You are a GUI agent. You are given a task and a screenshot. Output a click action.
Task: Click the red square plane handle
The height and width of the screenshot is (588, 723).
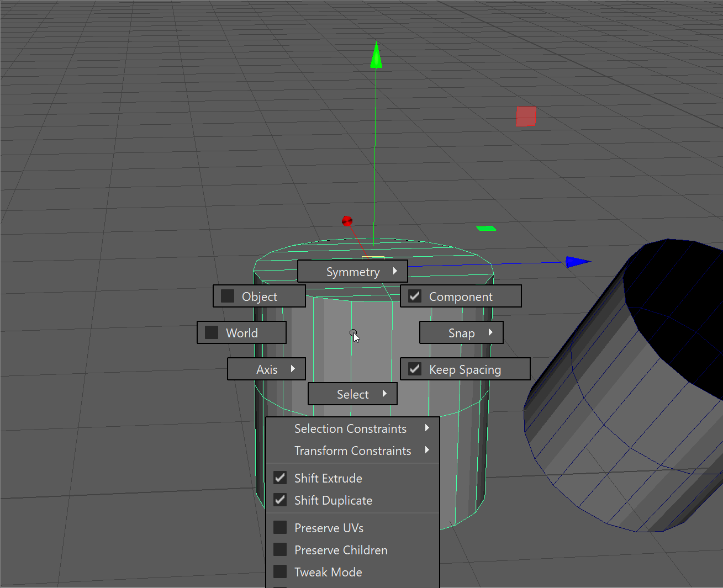(526, 116)
